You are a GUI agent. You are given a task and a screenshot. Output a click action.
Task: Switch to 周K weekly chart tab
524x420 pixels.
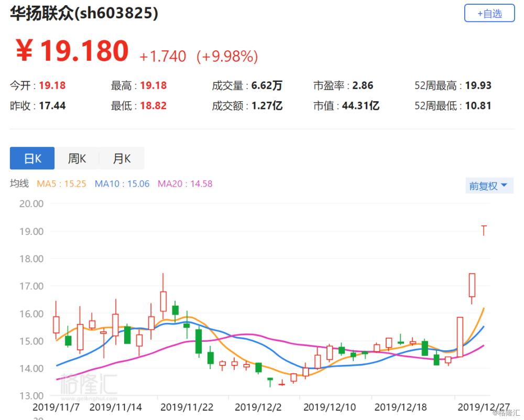(x=77, y=158)
